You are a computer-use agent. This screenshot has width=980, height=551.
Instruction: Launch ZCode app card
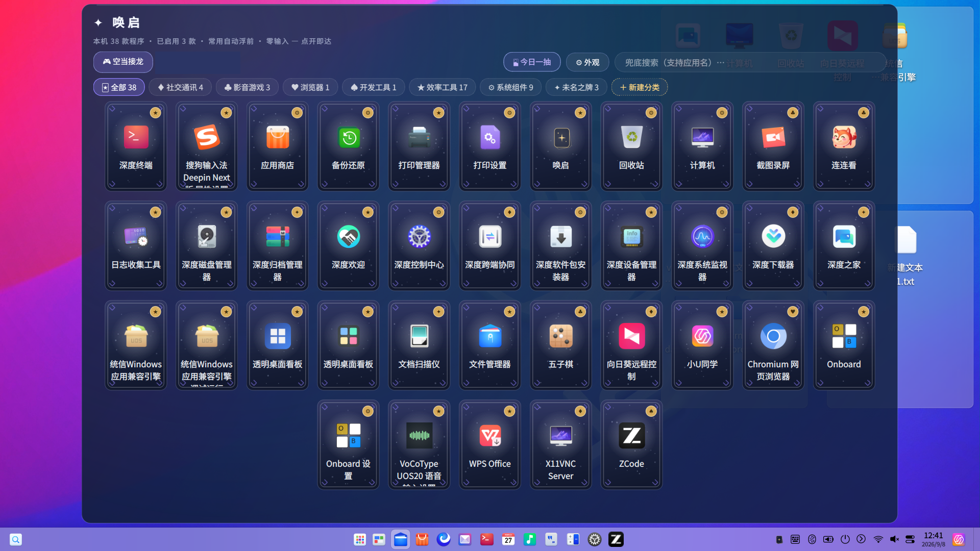click(x=631, y=445)
